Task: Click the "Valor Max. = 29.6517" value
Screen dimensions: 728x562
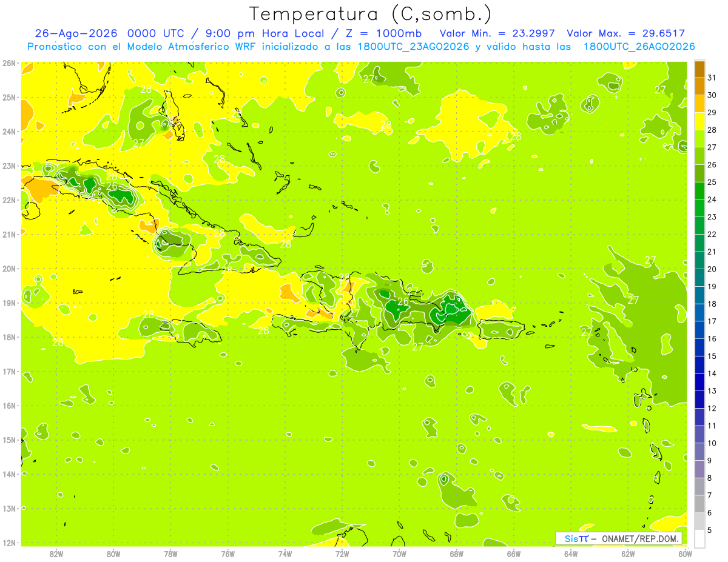Action: click(626, 33)
